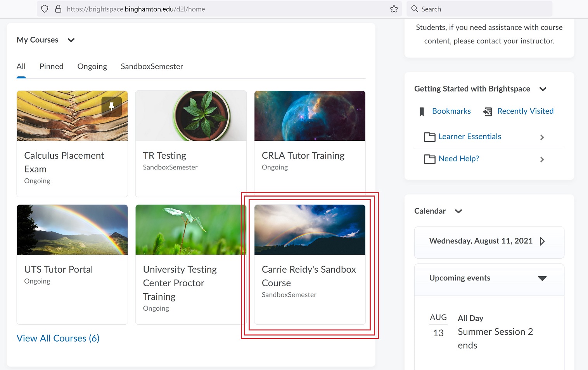Go to next day in calendar
Image resolution: width=588 pixels, height=370 pixels.
click(x=542, y=241)
